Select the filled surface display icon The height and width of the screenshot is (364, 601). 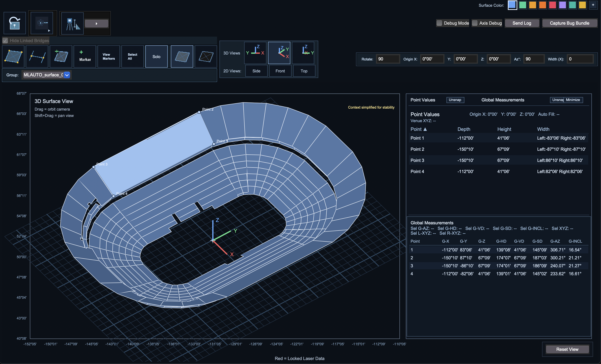click(x=182, y=56)
